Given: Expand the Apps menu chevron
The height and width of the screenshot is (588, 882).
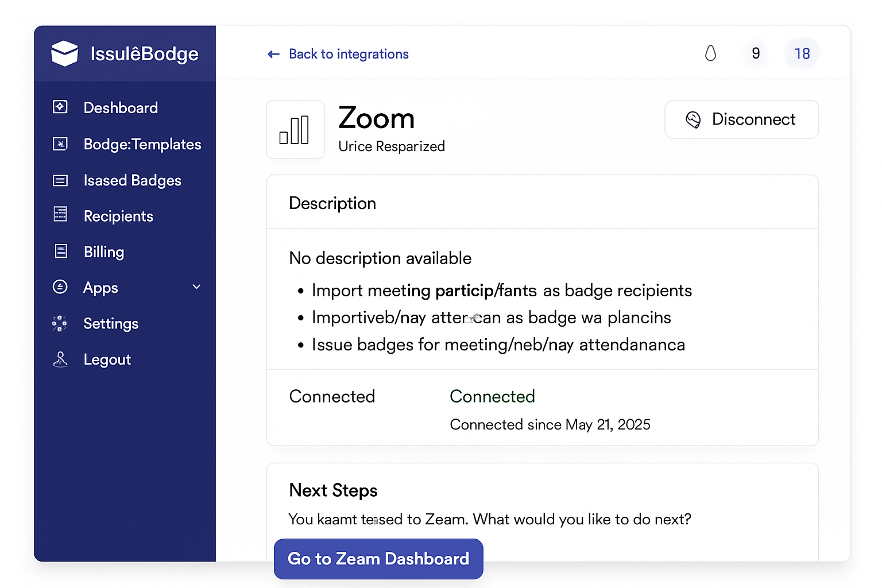Looking at the screenshot, I should pos(196,287).
